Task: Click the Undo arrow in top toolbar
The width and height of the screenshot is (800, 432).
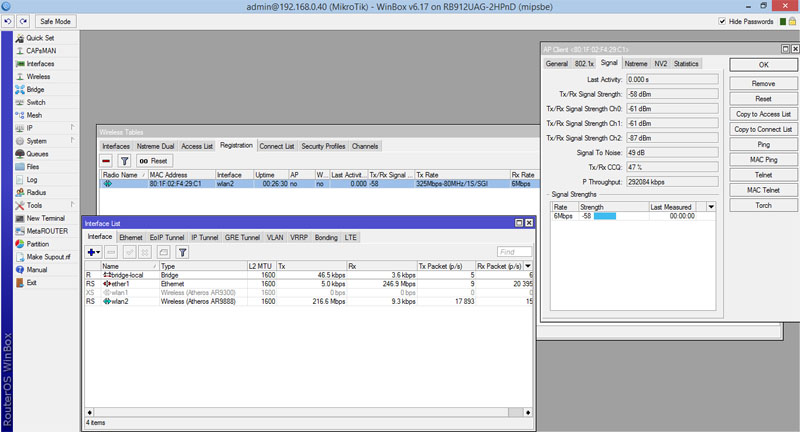Action: tap(8, 21)
